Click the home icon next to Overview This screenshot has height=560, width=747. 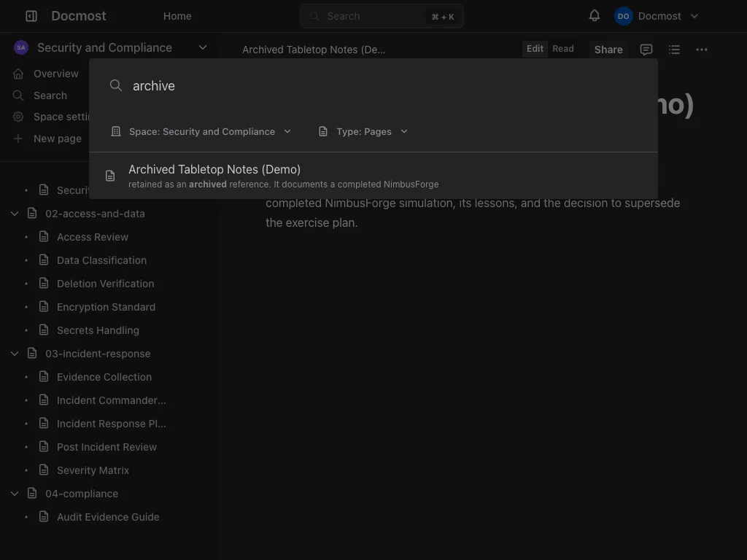click(x=18, y=74)
